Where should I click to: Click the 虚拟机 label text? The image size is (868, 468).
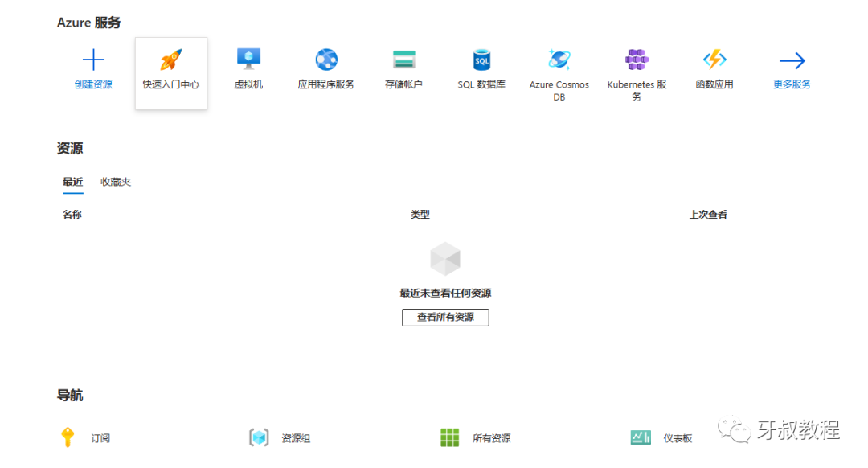click(248, 84)
